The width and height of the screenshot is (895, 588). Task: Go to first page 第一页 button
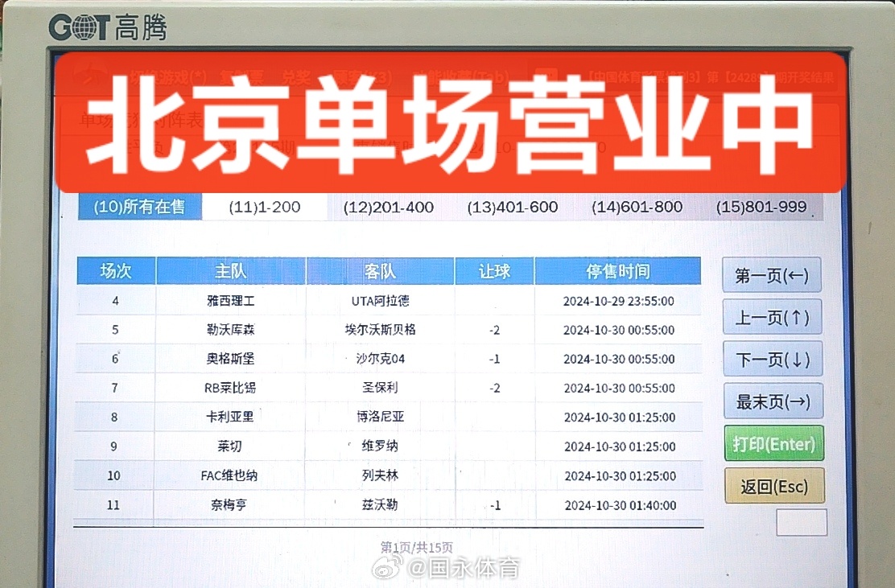tap(772, 275)
